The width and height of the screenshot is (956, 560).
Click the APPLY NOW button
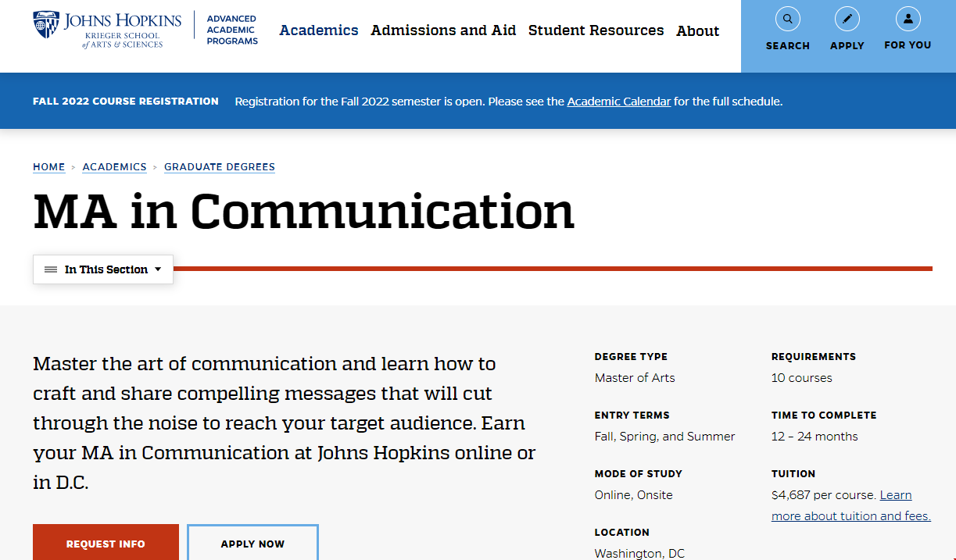point(252,543)
